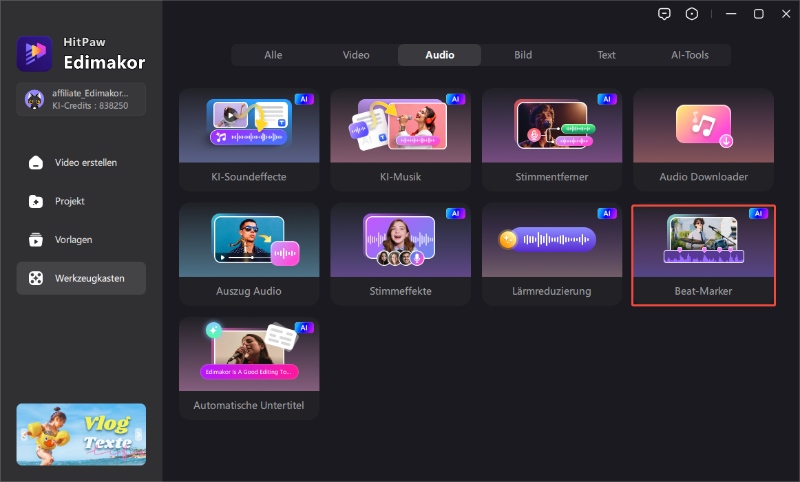Open the feedback message icon in title bar

click(664, 14)
